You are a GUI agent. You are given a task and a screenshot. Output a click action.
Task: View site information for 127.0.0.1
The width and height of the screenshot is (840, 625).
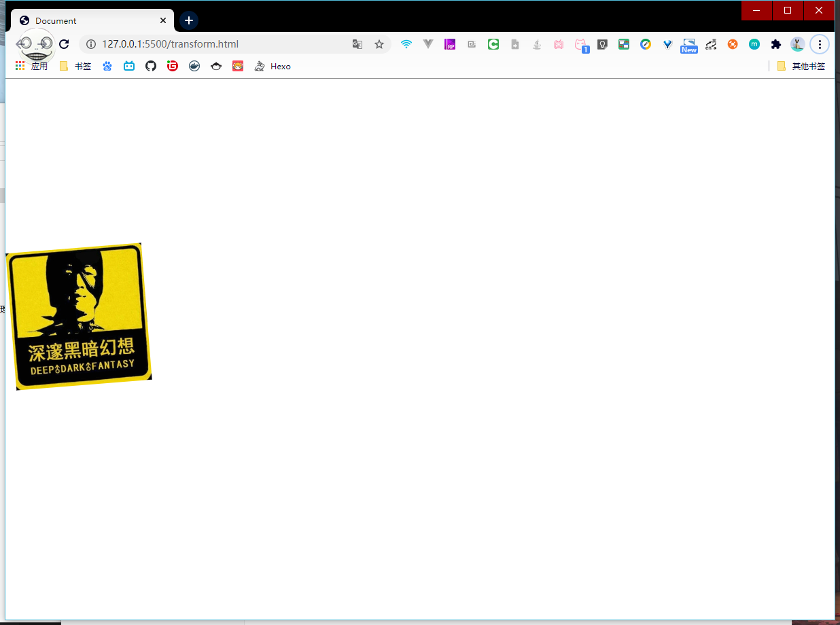click(x=91, y=44)
